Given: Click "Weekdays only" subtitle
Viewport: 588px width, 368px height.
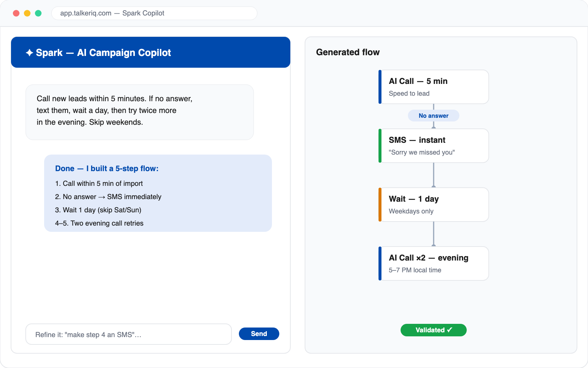Looking at the screenshot, I should point(411,211).
